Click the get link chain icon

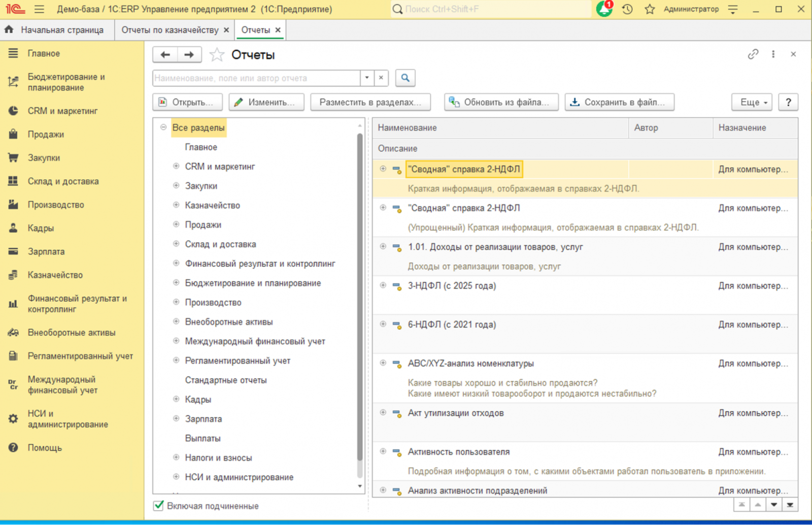click(x=753, y=54)
